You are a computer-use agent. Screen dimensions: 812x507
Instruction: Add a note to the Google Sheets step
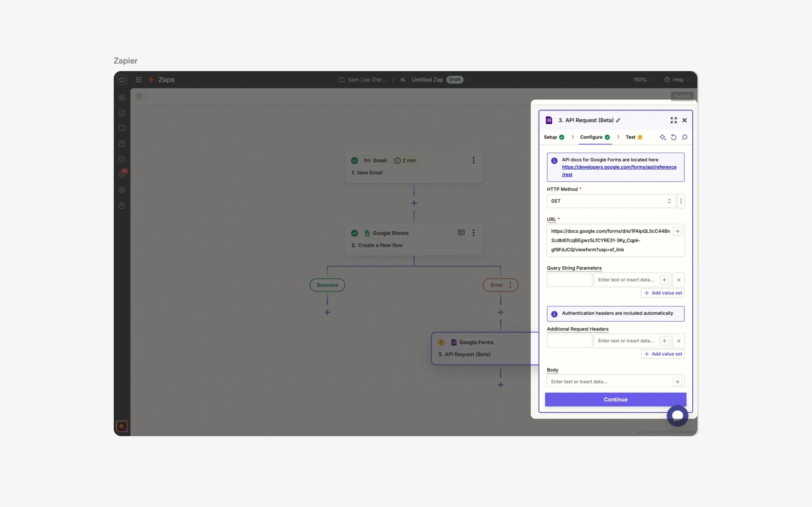[x=461, y=232]
